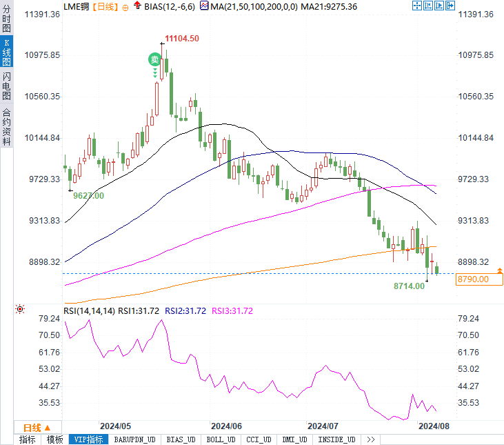Screen dimensions: 504x445
Task: Click the MA chart icon
Action: click(x=204, y=6)
